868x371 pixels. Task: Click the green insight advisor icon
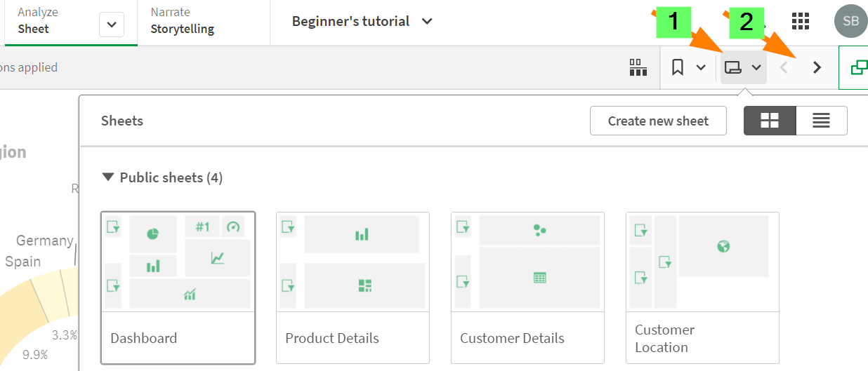pyautogui.click(x=858, y=67)
